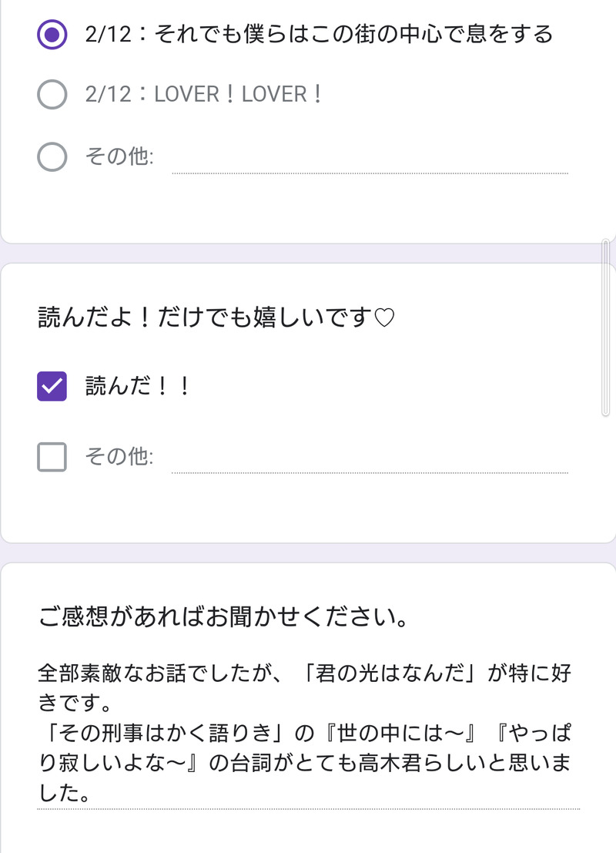The height and width of the screenshot is (853, 616).
Task: Select the "その他" radio button
Action: [x=52, y=157]
